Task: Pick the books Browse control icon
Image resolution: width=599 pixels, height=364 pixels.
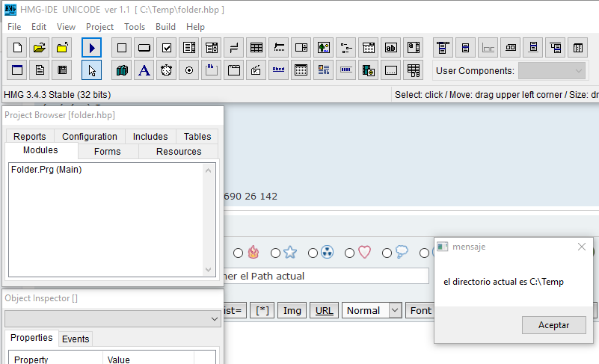Action: [122, 70]
